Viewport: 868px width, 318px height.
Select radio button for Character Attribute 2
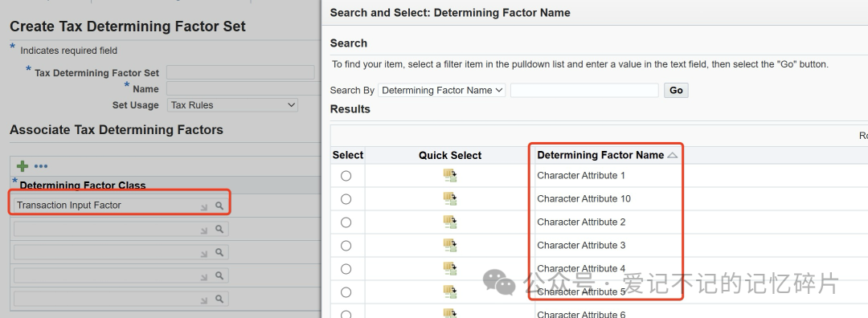346,222
